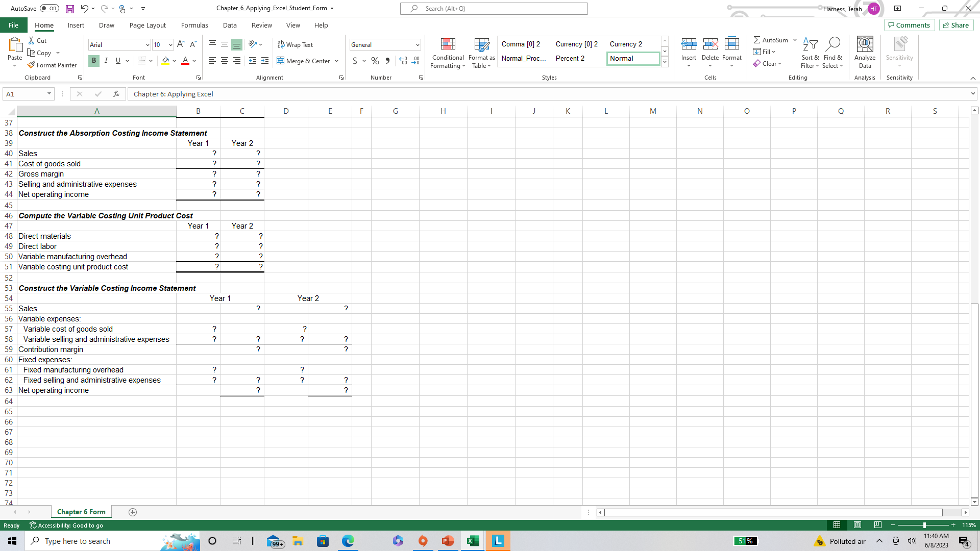Click inside the formula bar
Image resolution: width=980 pixels, height=551 pixels.
point(357,94)
